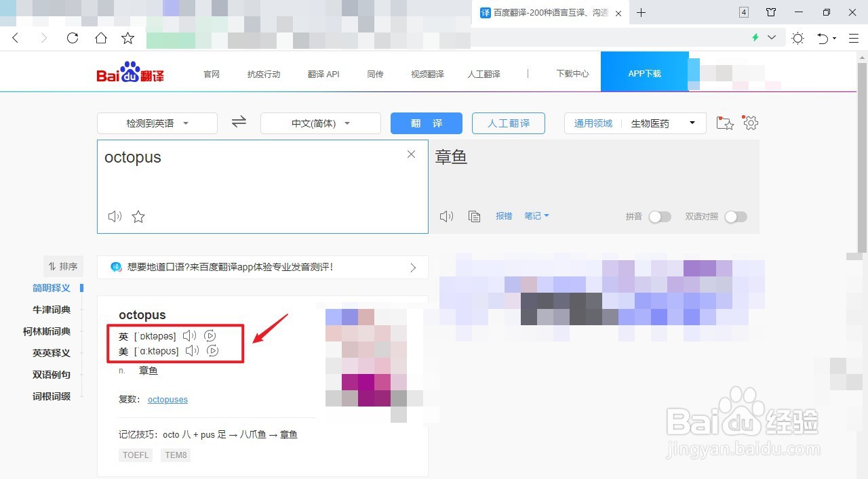Click the 报错 link

point(504,215)
